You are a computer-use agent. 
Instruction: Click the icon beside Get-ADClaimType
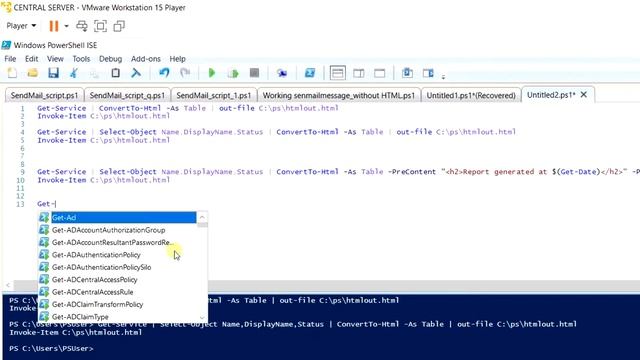point(44,317)
